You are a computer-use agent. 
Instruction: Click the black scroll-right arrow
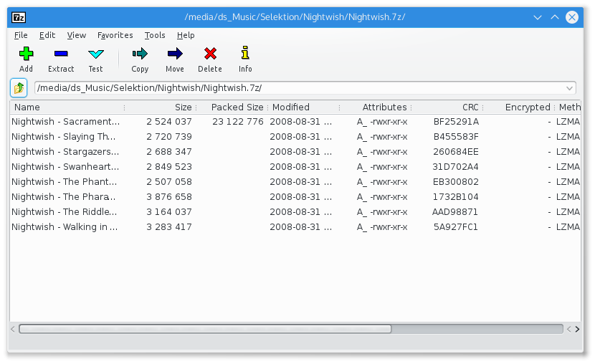click(577, 329)
